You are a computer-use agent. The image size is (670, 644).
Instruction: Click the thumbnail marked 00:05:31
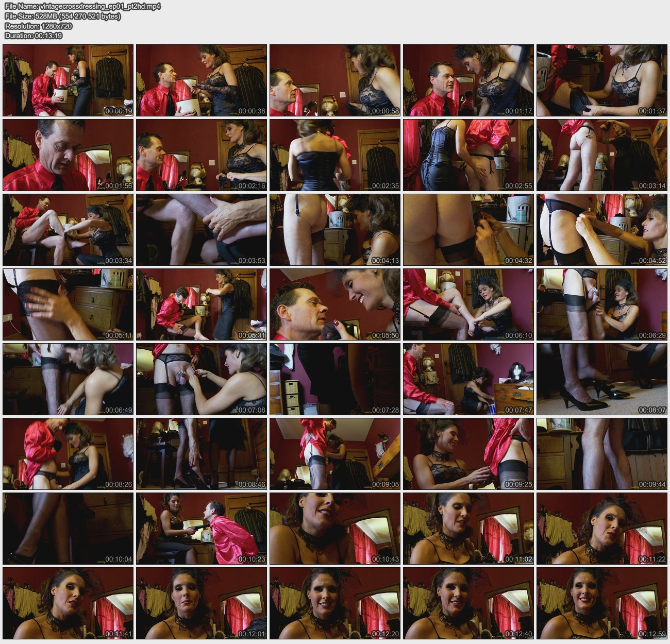point(202,304)
